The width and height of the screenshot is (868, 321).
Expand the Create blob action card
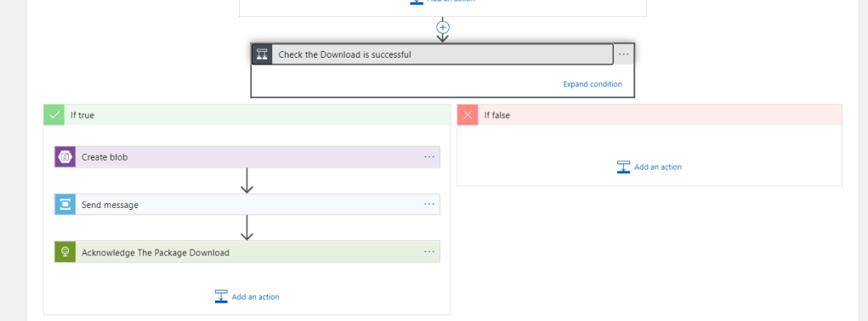click(247, 157)
